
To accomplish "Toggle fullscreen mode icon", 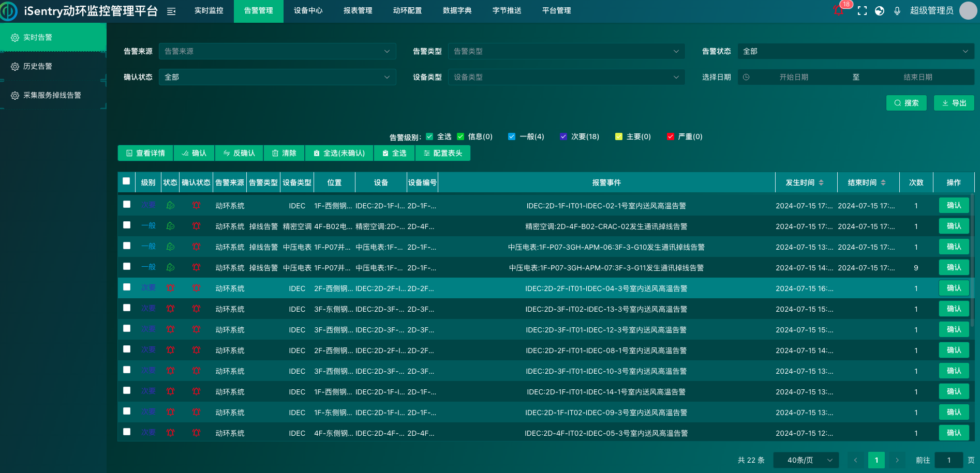I will (x=862, y=11).
